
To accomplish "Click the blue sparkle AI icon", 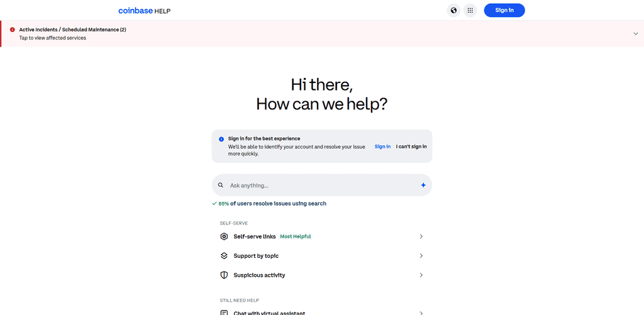I will (423, 185).
